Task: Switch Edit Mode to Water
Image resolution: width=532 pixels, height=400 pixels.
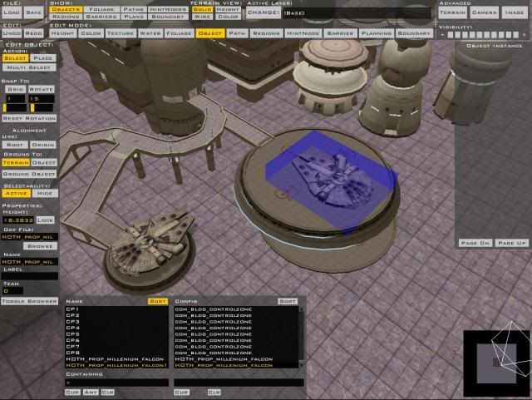Action: pyautogui.click(x=150, y=33)
